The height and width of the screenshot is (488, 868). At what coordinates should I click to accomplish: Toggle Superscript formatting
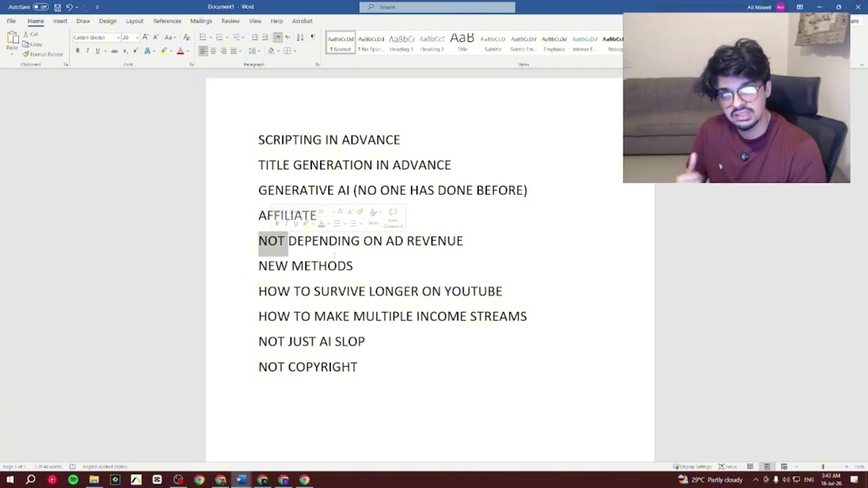click(x=135, y=51)
